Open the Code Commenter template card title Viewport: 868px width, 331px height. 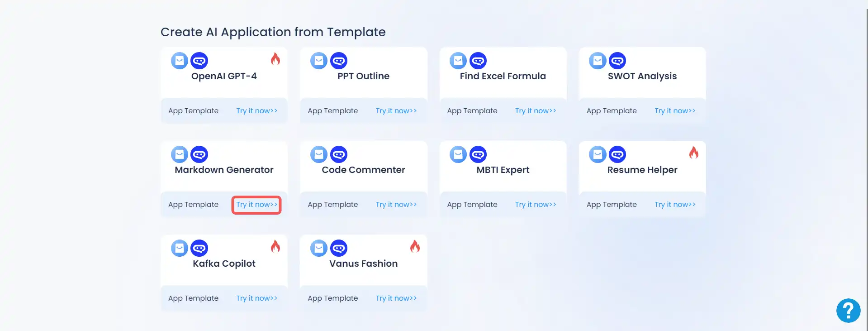pos(363,170)
